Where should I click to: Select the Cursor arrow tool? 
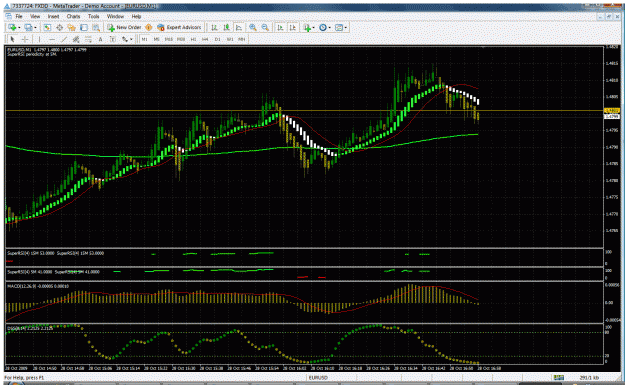pyautogui.click(x=12, y=39)
